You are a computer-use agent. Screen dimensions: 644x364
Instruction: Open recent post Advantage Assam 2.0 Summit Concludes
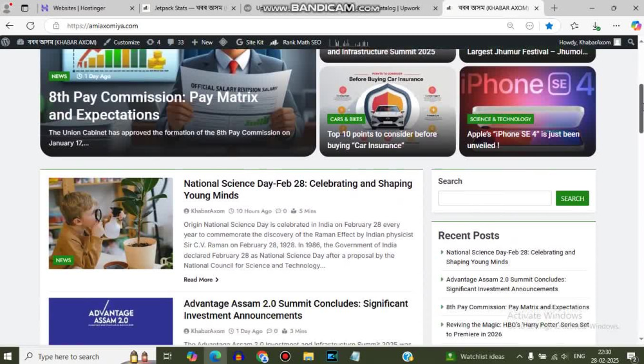pos(506,284)
